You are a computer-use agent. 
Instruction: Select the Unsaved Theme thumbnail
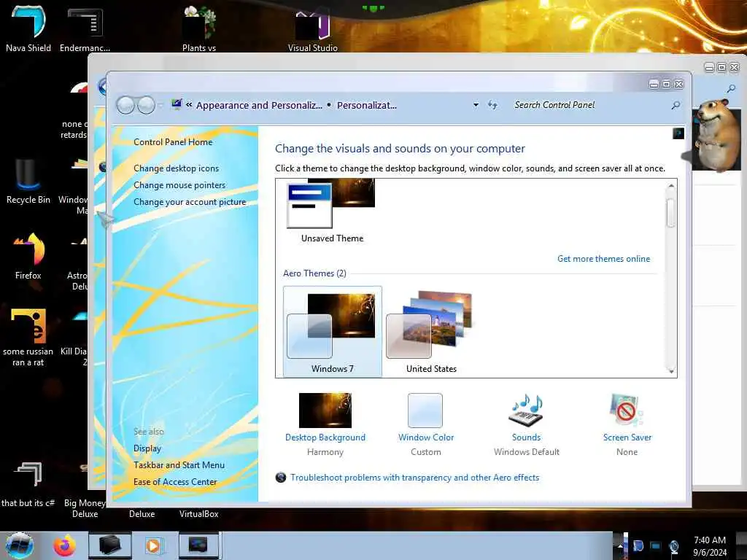tap(332, 211)
